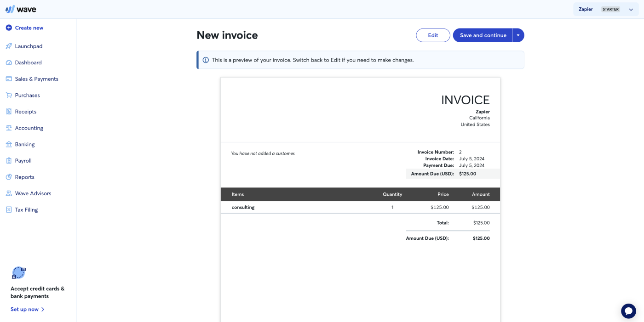Open the Receipts section
The image size is (644, 322).
click(x=25, y=112)
